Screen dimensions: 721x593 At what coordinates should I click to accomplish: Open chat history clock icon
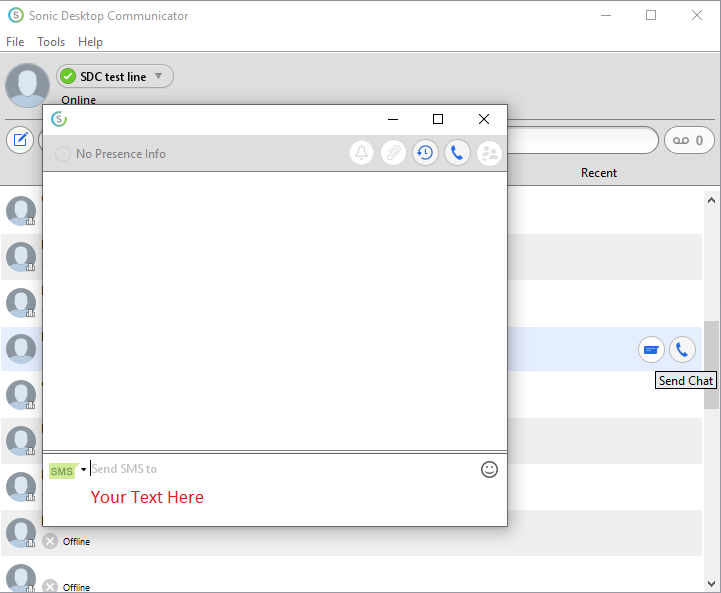pos(425,153)
